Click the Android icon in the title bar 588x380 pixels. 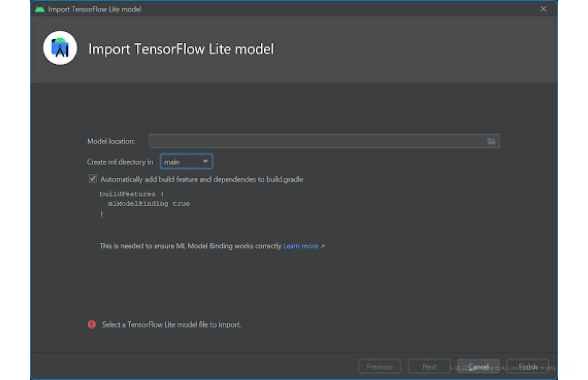click(x=40, y=9)
